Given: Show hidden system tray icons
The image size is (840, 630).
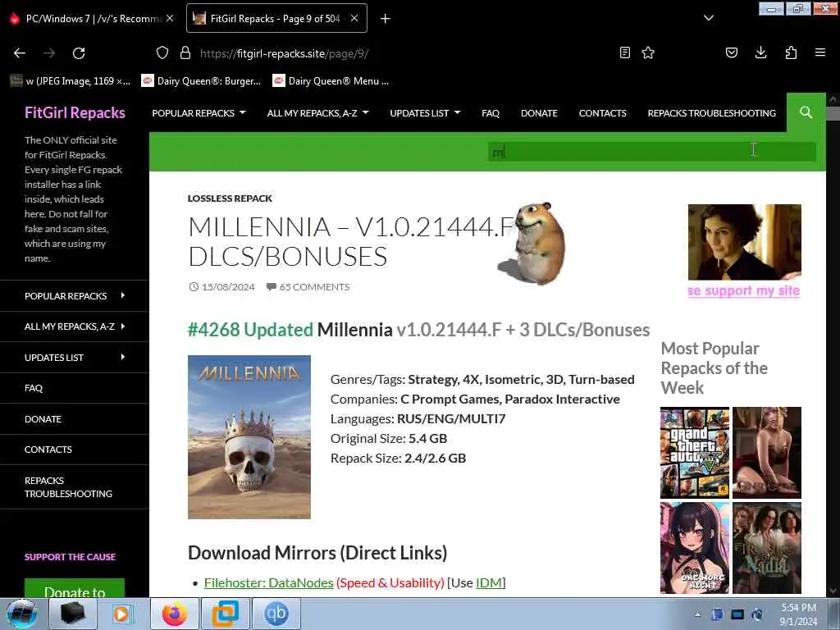Looking at the screenshot, I should [x=697, y=614].
